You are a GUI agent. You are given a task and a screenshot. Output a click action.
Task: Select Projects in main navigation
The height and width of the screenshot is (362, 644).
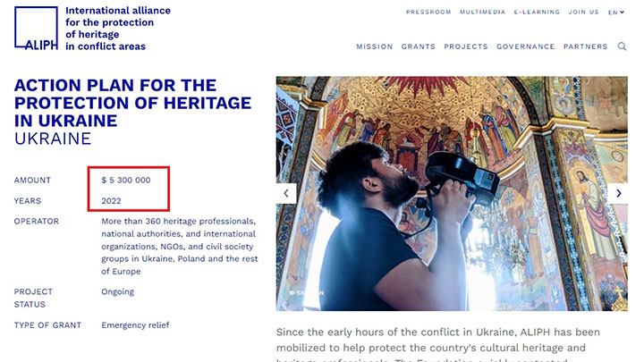pos(465,46)
